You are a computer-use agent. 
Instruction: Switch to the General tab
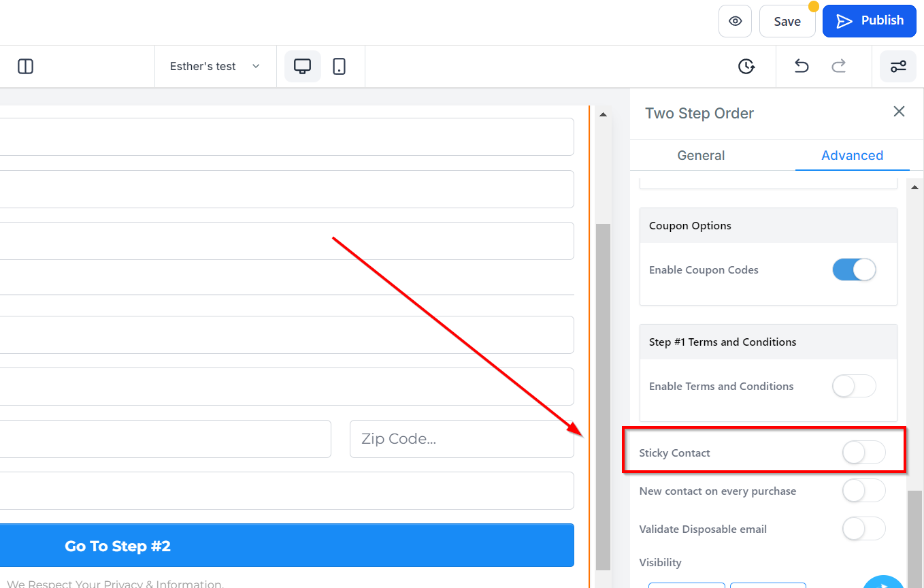coord(701,155)
